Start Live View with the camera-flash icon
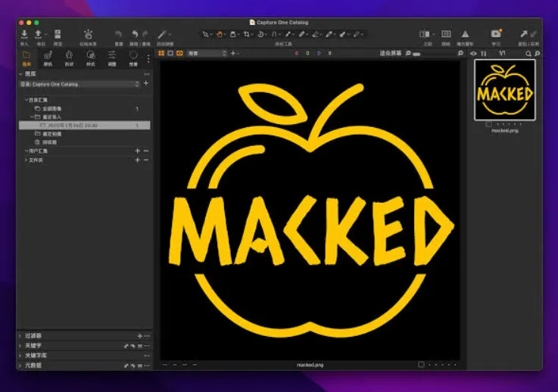Image resolution: width=558 pixels, height=392 pixels. coord(88,35)
